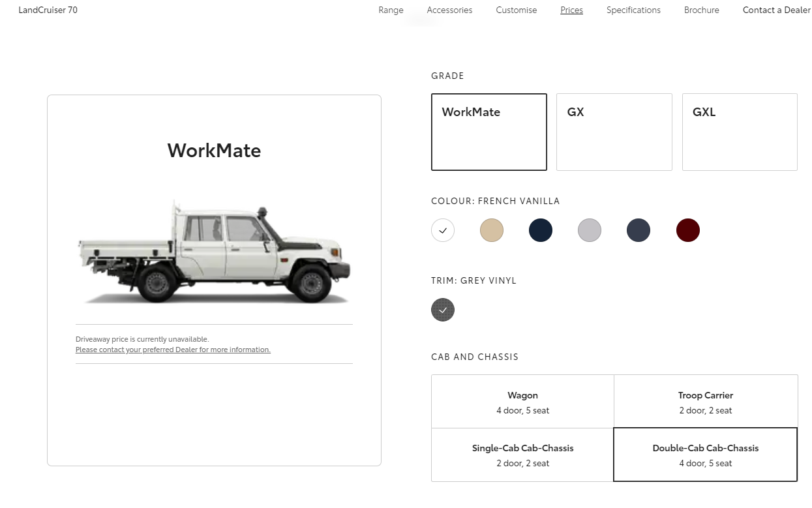Click Contact a Dealer in header
Screen dimensions: 812x508
coord(776,10)
